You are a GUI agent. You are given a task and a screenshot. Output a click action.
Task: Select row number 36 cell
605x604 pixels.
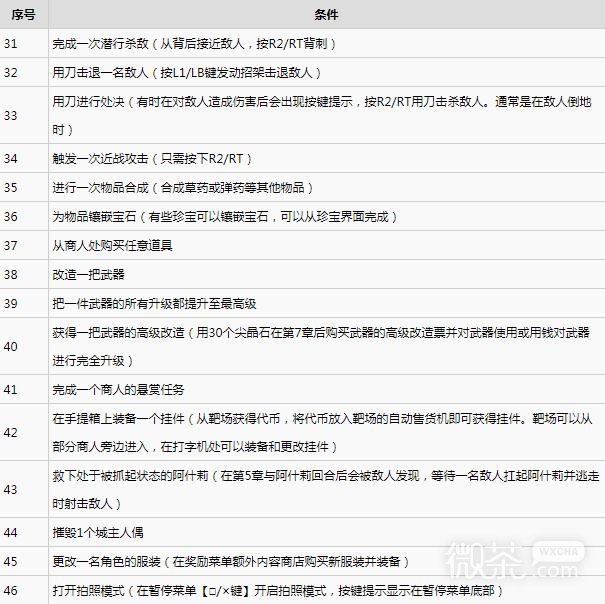point(24,216)
